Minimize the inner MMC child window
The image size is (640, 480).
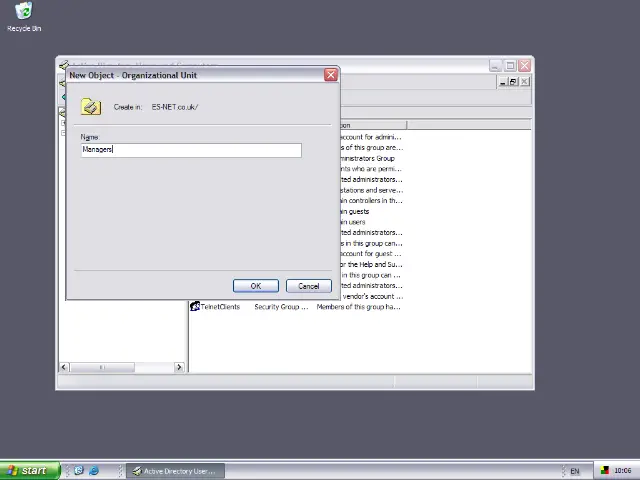pos(503,82)
